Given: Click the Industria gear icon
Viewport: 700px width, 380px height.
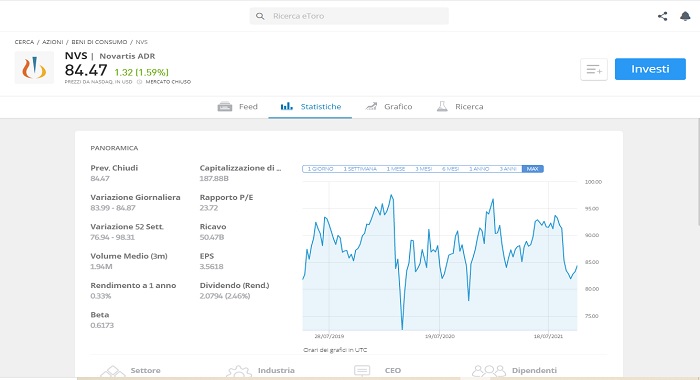Looking at the screenshot, I should 239,372.
